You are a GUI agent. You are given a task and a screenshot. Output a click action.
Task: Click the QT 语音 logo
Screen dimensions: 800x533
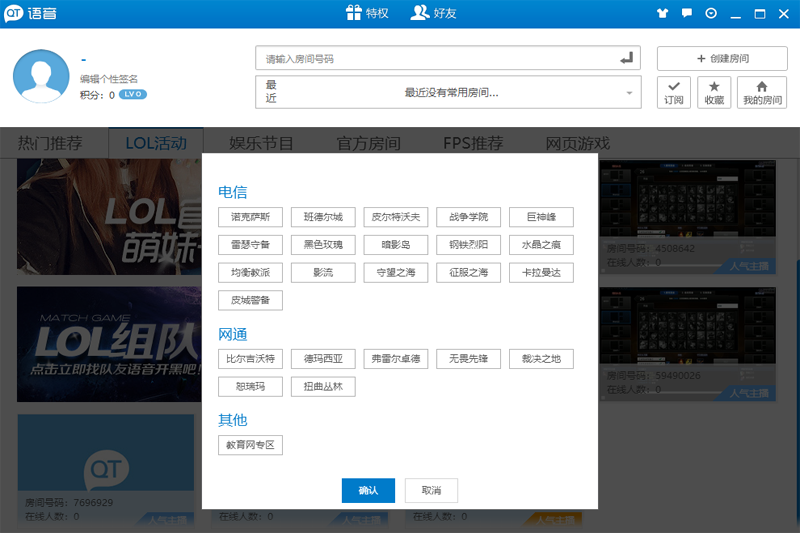pos(31,13)
